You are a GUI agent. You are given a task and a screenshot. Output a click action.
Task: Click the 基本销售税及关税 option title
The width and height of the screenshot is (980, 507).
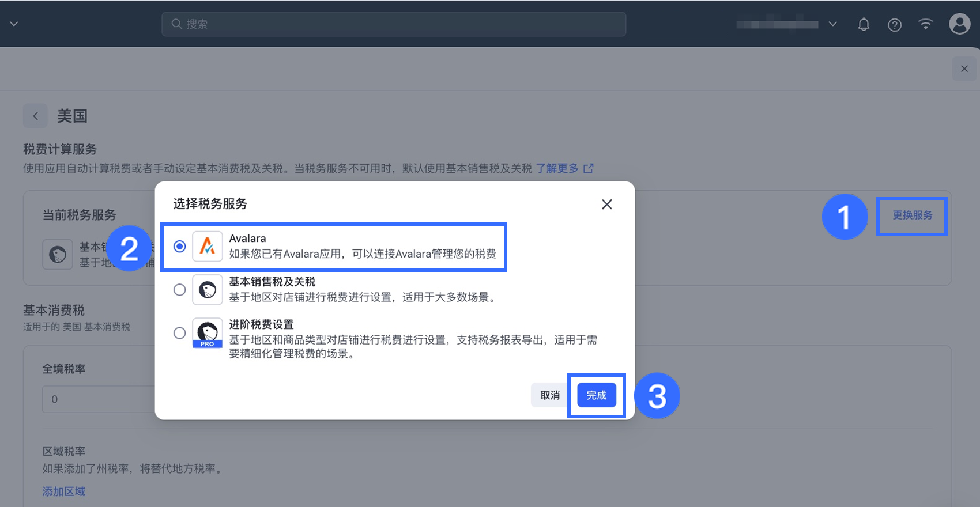[x=272, y=282]
